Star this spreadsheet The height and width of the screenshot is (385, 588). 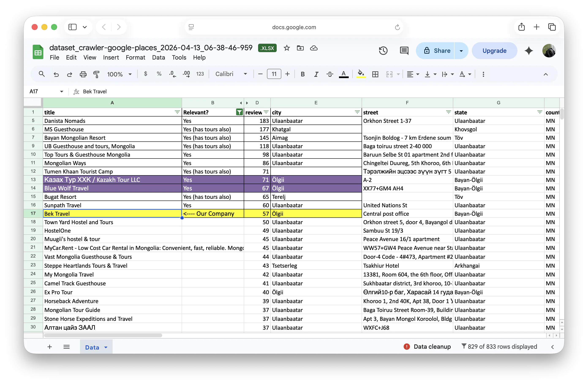pos(287,48)
